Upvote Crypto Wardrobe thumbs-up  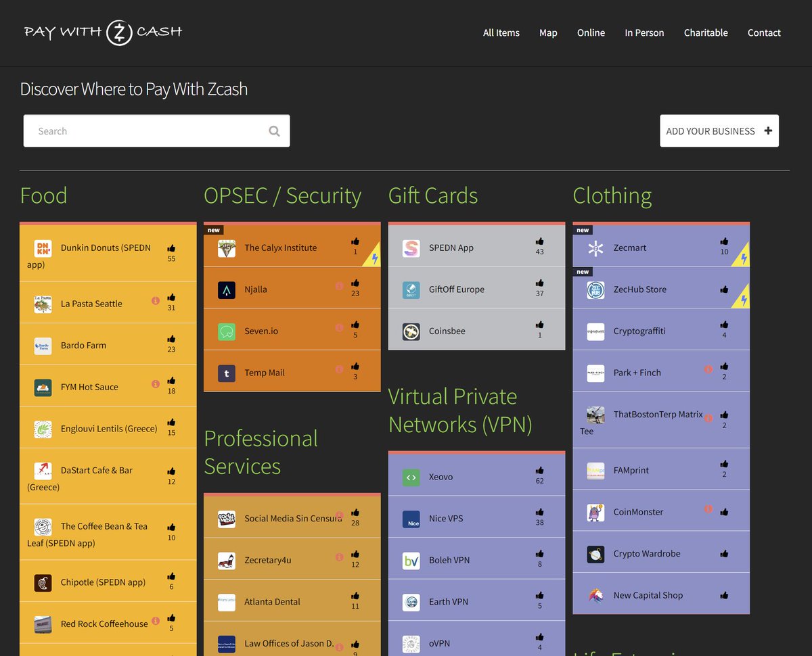pyautogui.click(x=724, y=554)
